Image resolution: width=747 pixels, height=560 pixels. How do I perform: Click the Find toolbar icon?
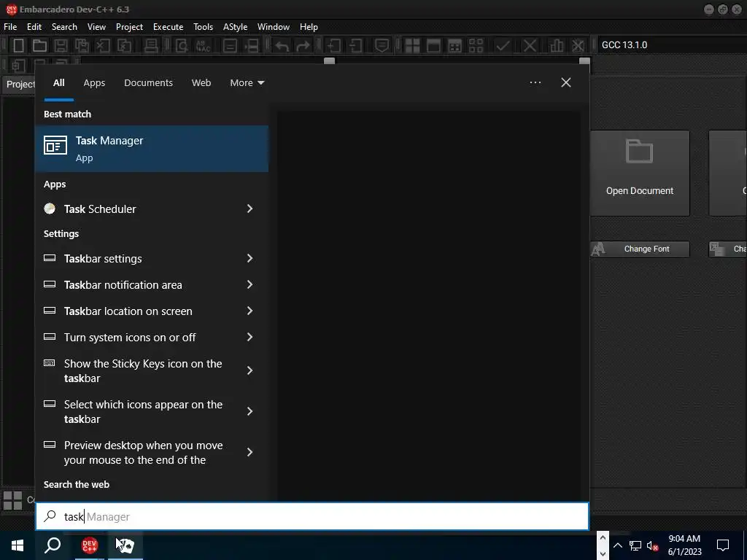[x=182, y=46]
